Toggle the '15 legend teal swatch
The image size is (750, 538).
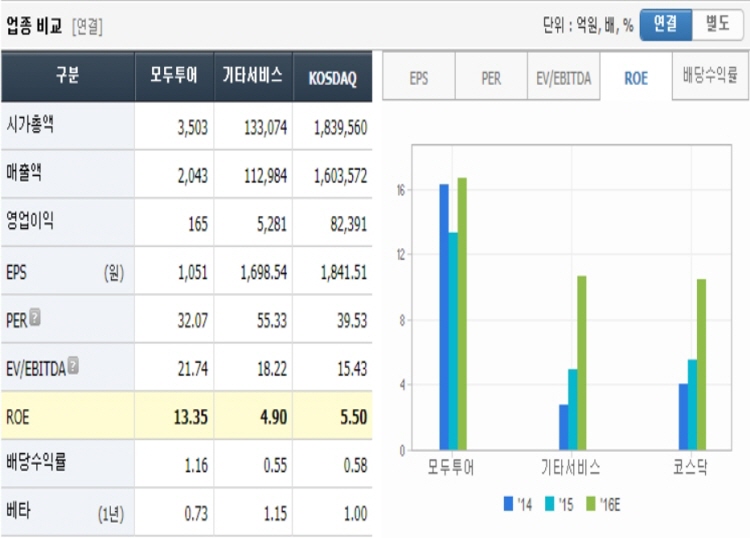[x=550, y=504]
